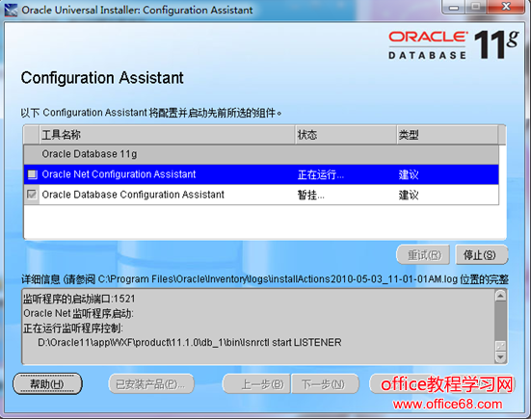Close the Oracle Universal Installer window
The height and width of the screenshot is (420, 531).
coord(506,7)
